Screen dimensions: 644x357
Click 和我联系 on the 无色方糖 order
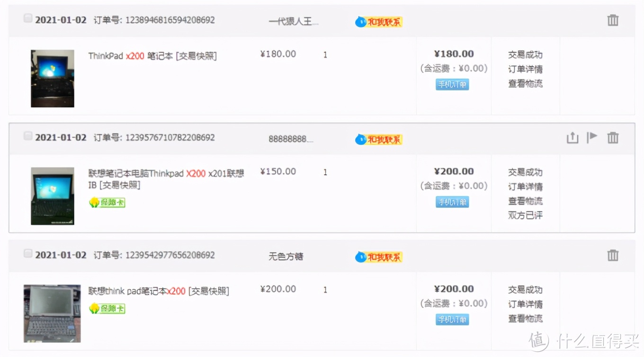coord(378,257)
